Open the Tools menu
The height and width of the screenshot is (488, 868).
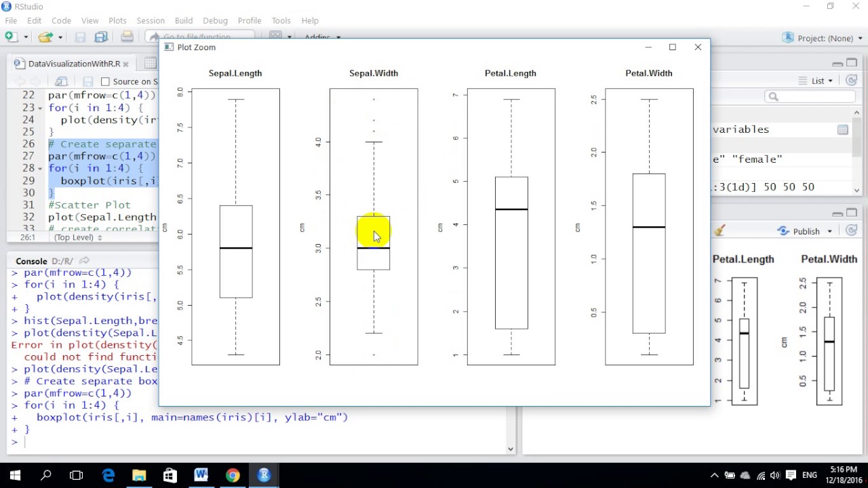coord(281,20)
